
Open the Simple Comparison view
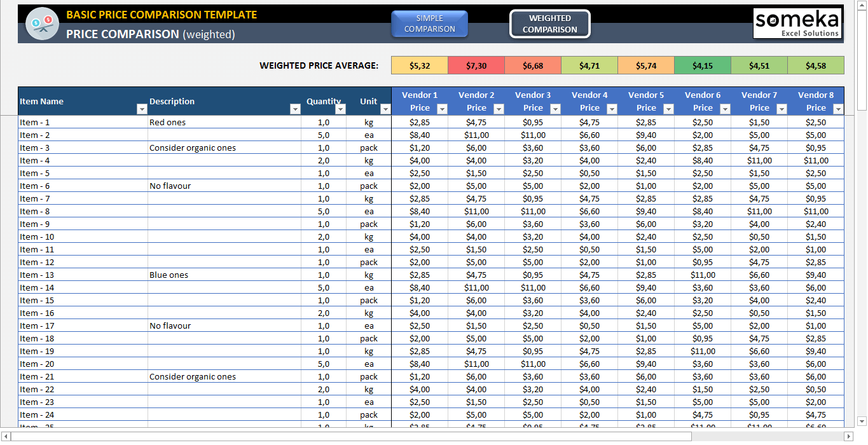pos(429,24)
